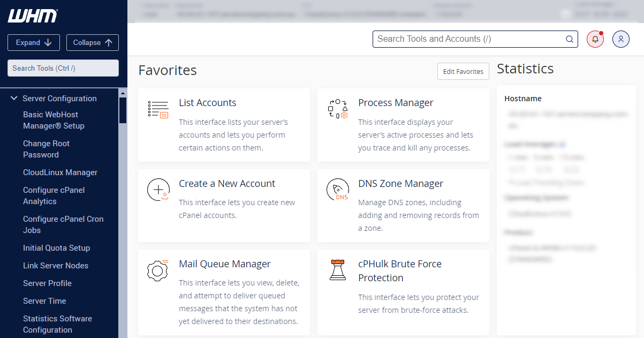Click the Mail Queue Manager gear icon

pyautogui.click(x=157, y=271)
